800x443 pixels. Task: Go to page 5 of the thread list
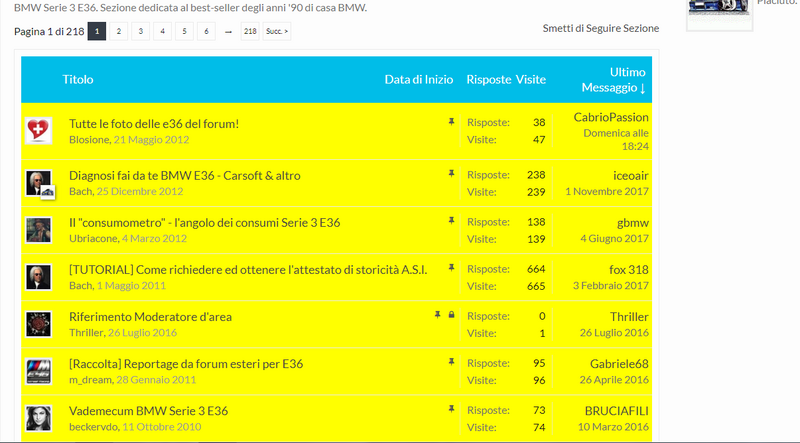184,31
